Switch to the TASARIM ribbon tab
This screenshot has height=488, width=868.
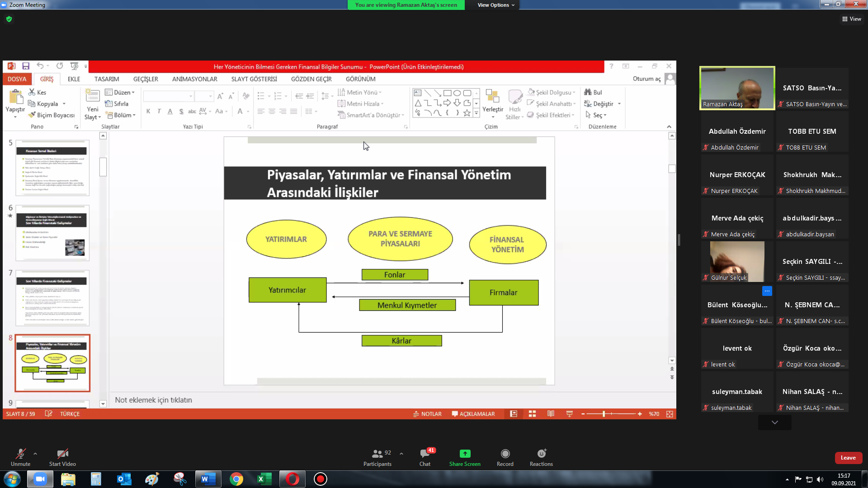tap(107, 79)
